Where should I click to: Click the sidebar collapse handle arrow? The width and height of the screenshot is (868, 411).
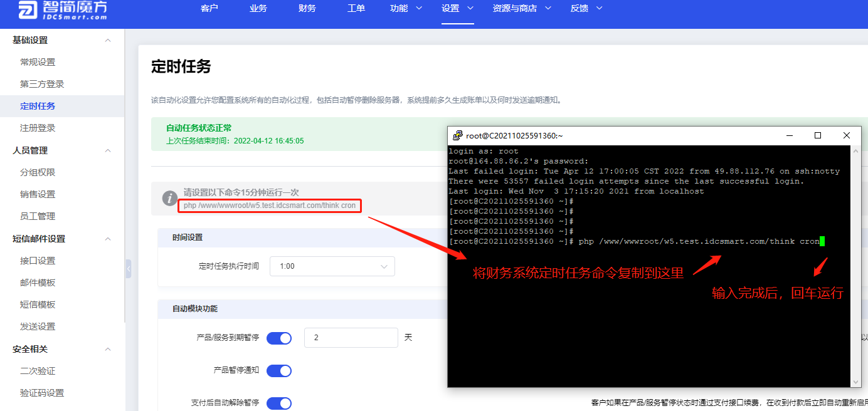[x=129, y=269]
